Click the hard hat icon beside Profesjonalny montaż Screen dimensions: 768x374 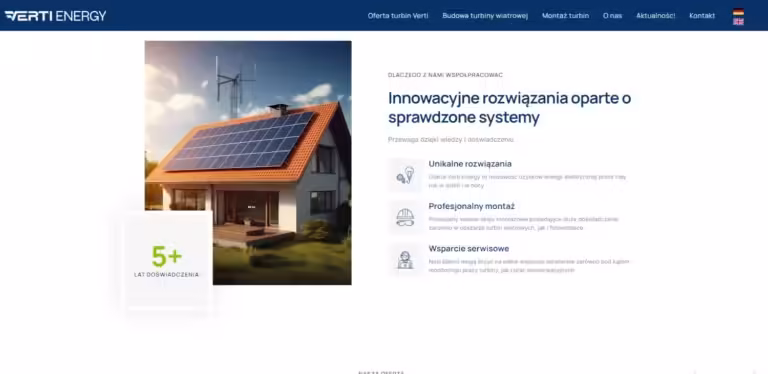pyautogui.click(x=405, y=217)
